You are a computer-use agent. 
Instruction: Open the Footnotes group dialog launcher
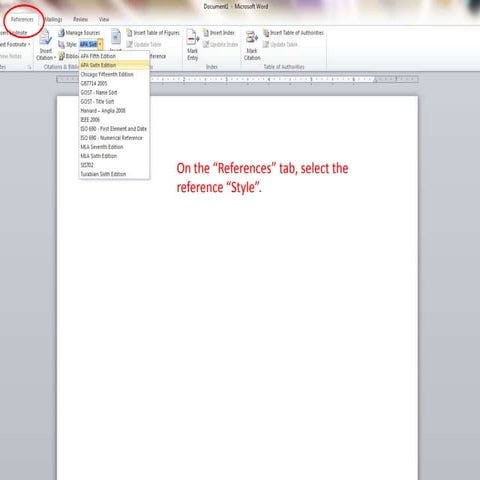pyautogui.click(x=29, y=67)
